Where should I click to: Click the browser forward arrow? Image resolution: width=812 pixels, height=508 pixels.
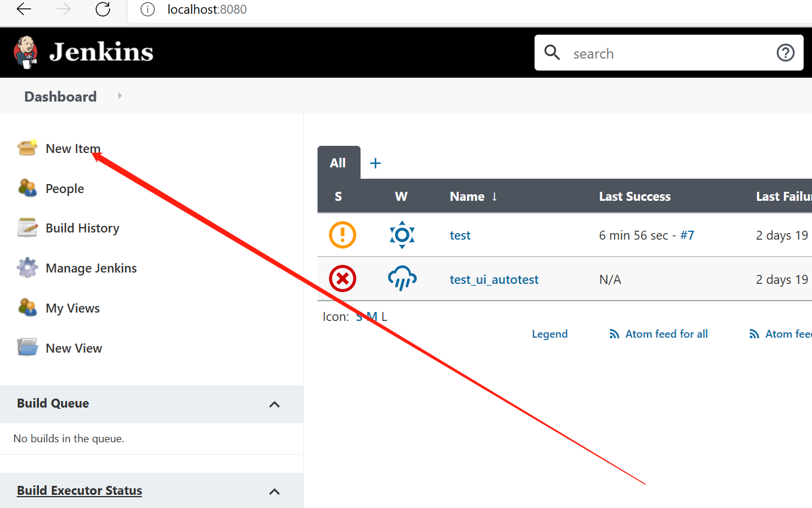point(63,10)
